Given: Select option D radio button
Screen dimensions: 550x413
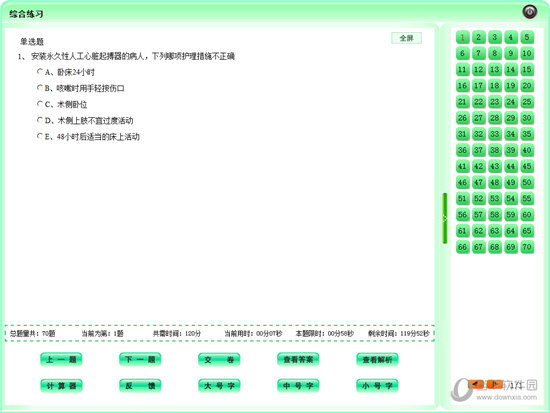Looking at the screenshot, I should coord(40,120).
